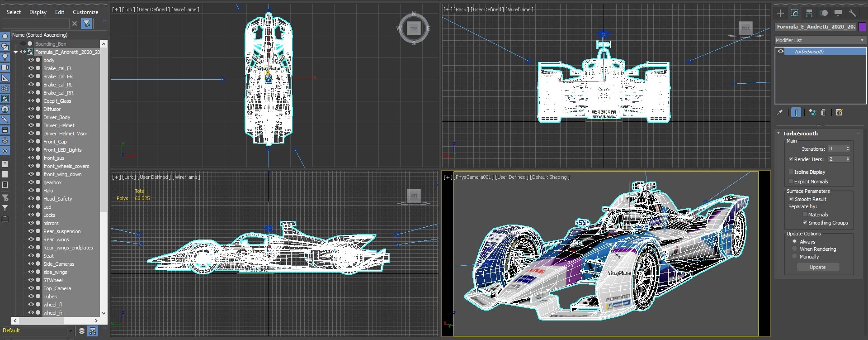
Task: Toggle Display Space Warps filter icon
Action: click(5, 88)
